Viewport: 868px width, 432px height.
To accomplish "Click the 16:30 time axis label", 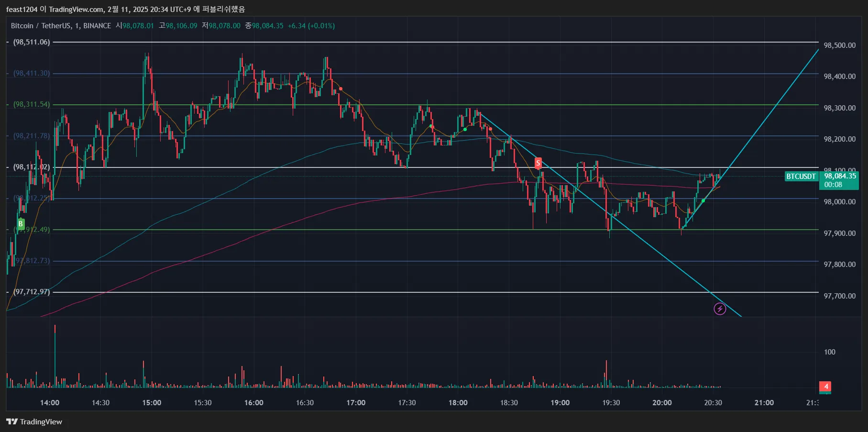I will (305, 403).
